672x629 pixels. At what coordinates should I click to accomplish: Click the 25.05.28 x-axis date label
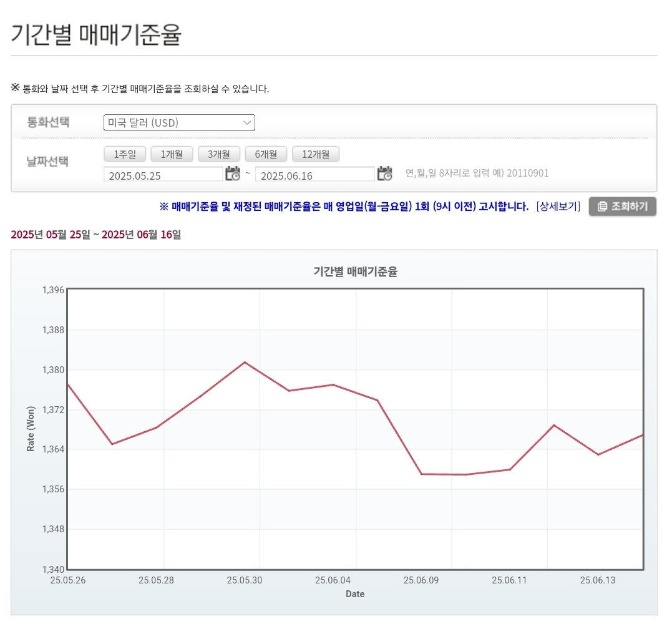tap(156, 580)
